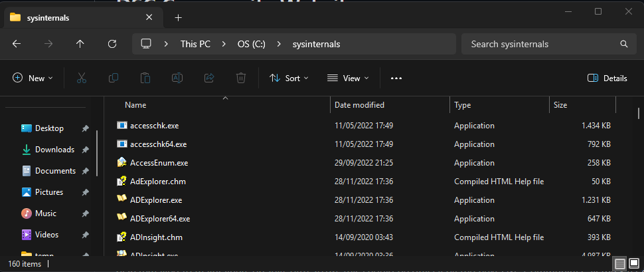
Task: Click the file list vertical scrollbar
Action: (639, 113)
